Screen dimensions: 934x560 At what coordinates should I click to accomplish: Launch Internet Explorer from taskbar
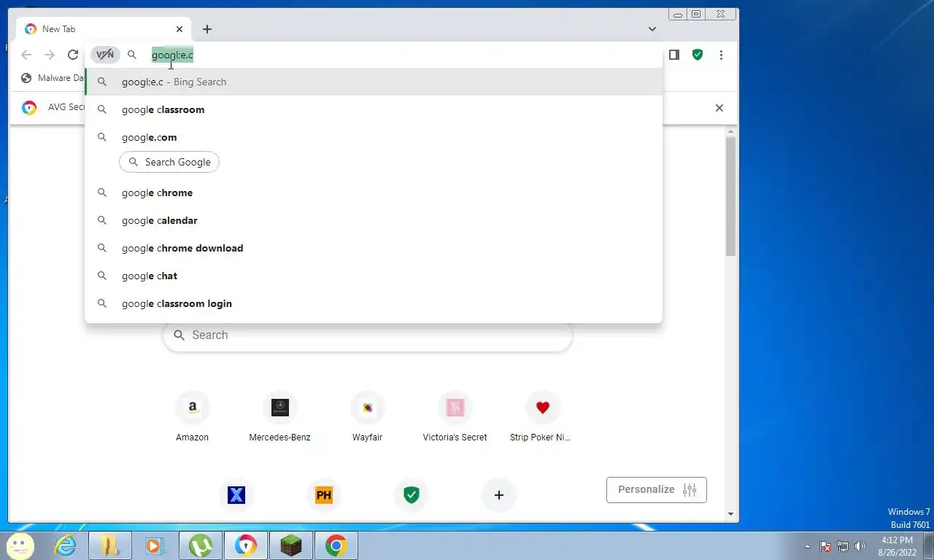pos(66,545)
